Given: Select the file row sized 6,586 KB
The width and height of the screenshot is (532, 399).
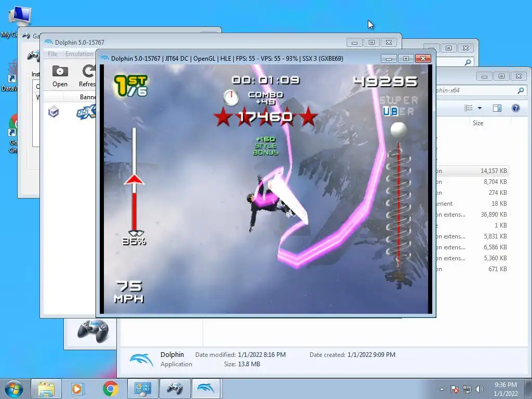Looking at the screenshot, I should coord(473,247).
